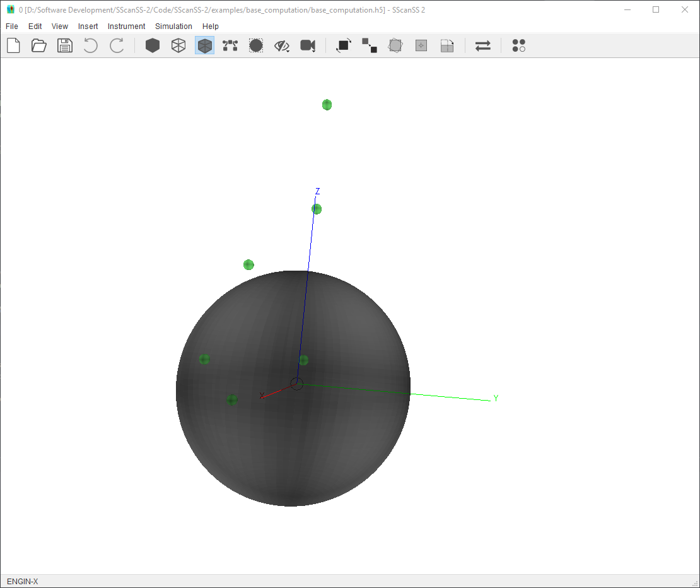Click ENGIN-X in the status bar
Viewport: 700px width, 588px height.
click(22, 581)
